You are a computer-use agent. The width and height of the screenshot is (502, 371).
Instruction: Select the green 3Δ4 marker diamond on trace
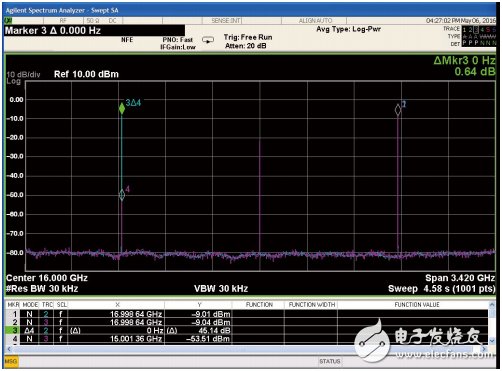tap(122, 108)
